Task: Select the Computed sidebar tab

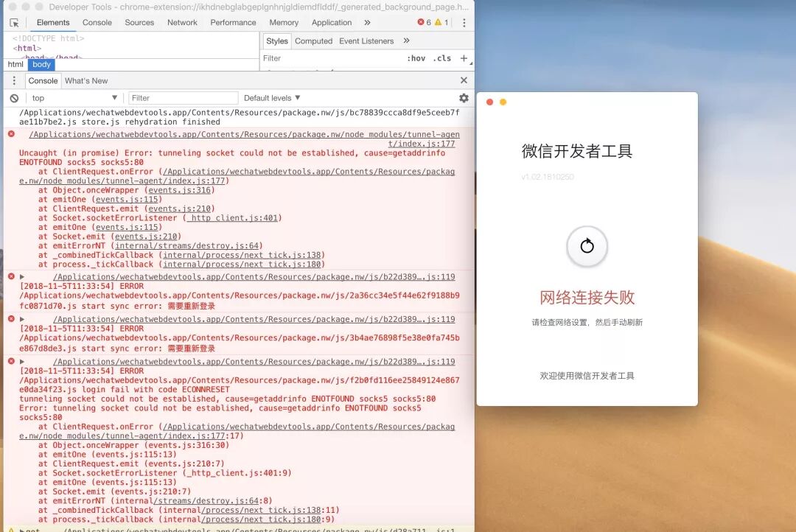Action: [313, 41]
